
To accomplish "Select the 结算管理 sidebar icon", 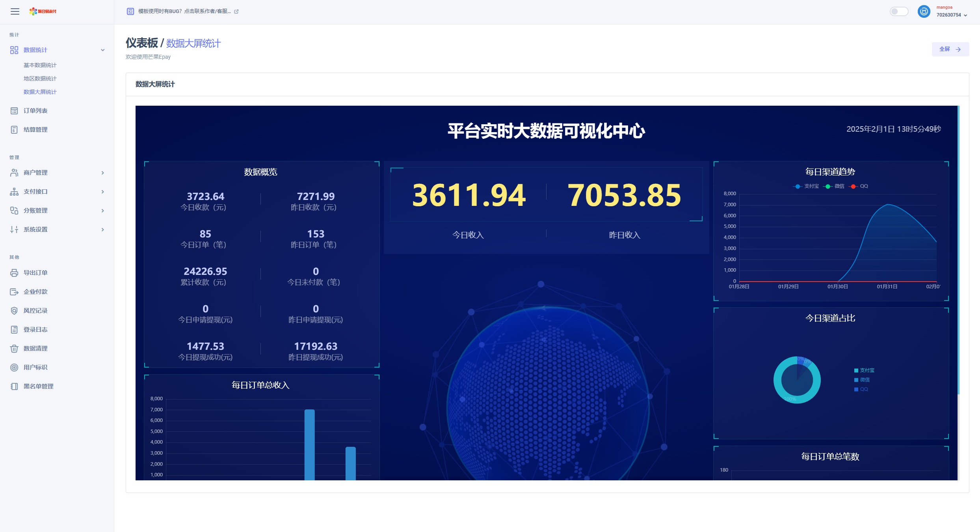I will pos(14,129).
